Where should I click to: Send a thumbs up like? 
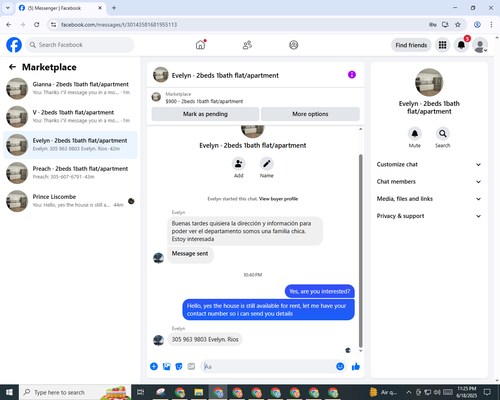pyautogui.click(x=356, y=366)
